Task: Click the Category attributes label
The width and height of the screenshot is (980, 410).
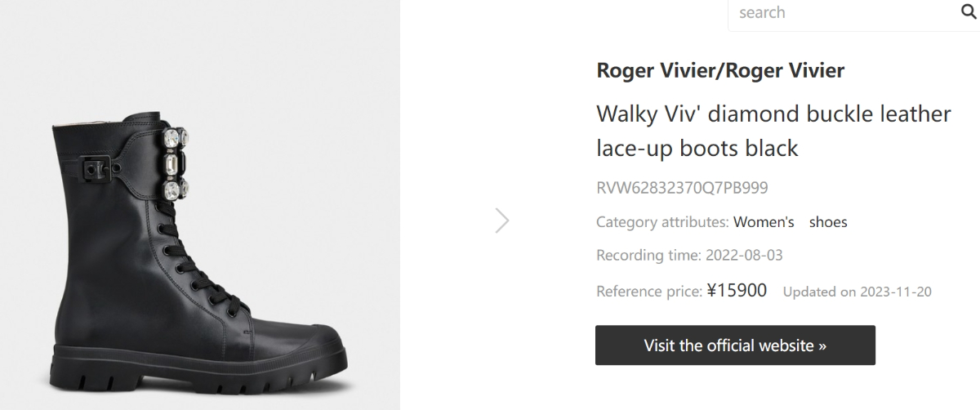Action: (x=662, y=222)
